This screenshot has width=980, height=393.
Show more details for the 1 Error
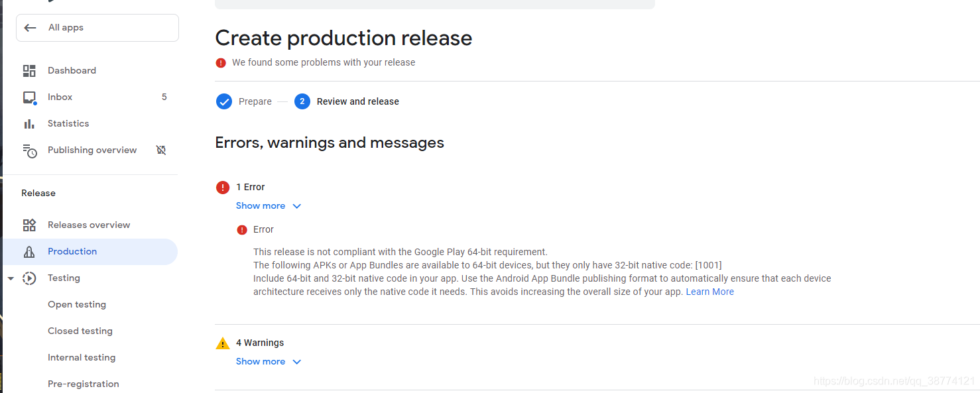pyautogui.click(x=261, y=205)
